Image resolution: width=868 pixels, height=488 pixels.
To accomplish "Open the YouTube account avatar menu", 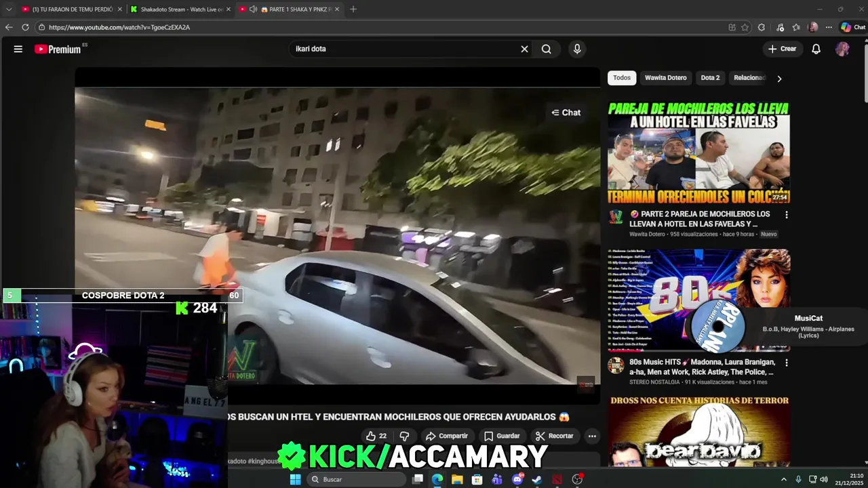I will click(842, 49).
